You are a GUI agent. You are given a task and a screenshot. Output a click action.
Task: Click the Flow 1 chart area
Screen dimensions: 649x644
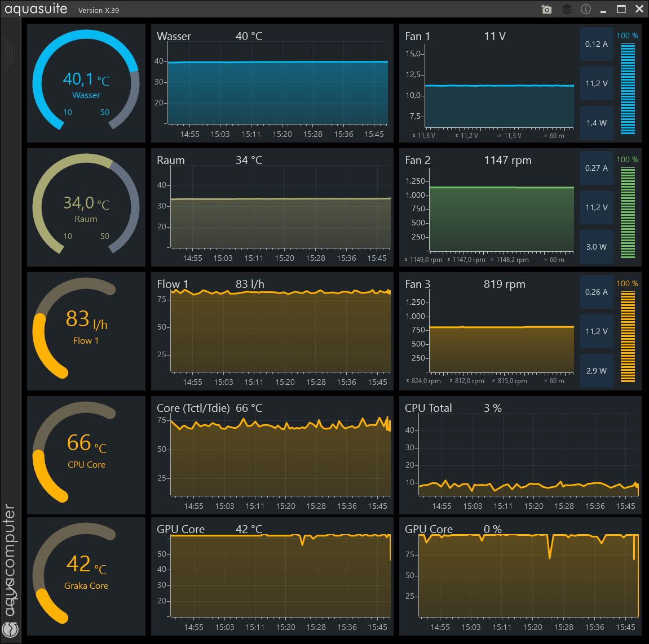pyautogui.click(x=280, y=331)
